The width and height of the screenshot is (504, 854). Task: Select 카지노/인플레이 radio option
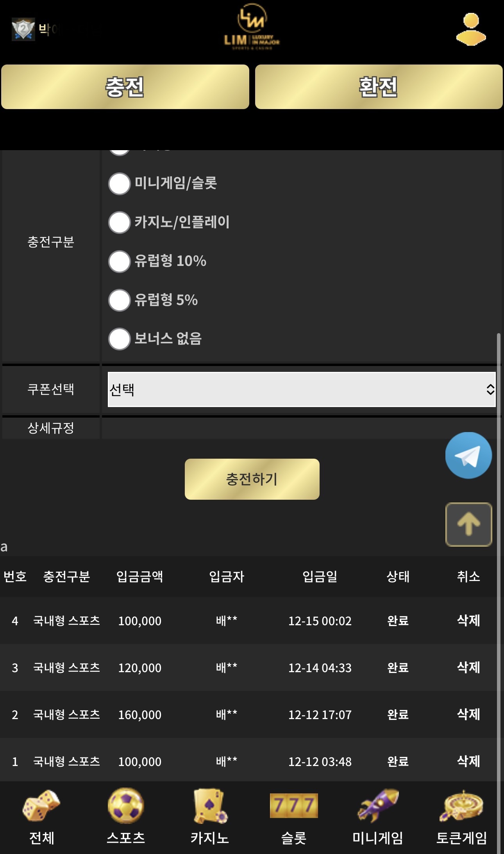pos(119,222)
